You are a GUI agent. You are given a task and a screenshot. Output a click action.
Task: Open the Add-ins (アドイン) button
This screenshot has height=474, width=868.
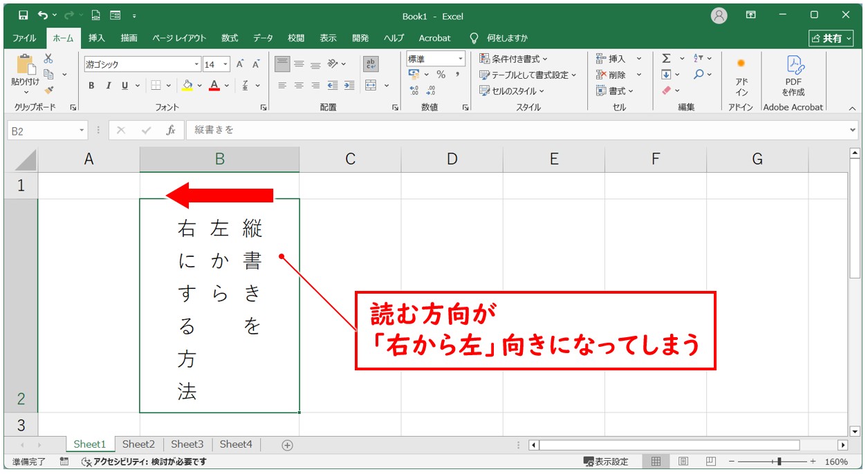click(x=741, y=76)
